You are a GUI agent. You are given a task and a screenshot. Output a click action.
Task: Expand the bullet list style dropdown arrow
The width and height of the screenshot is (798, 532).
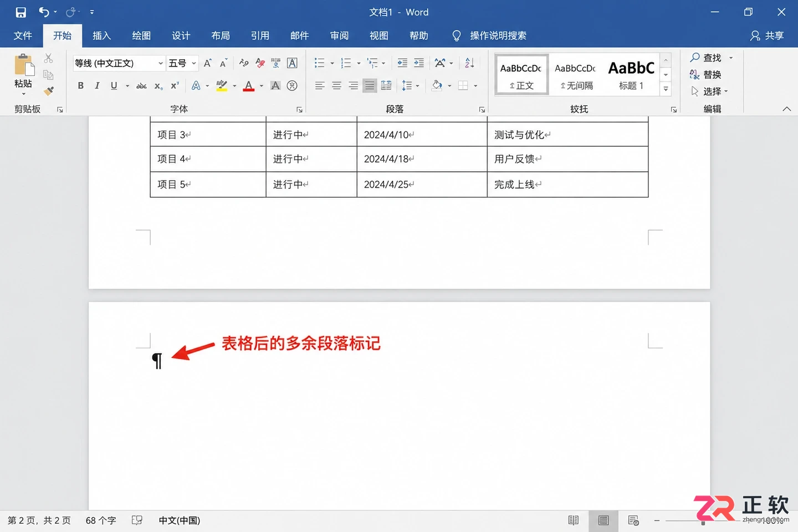click(x=332, y=63)
